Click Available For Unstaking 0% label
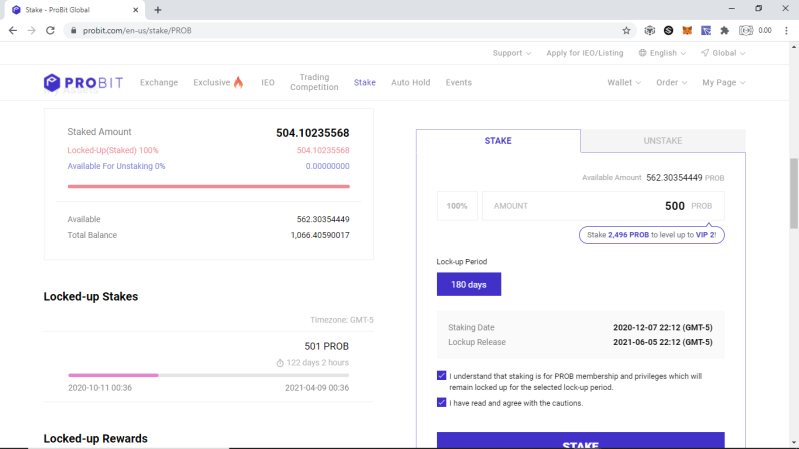The image size is (799, 449). [116, 166]
